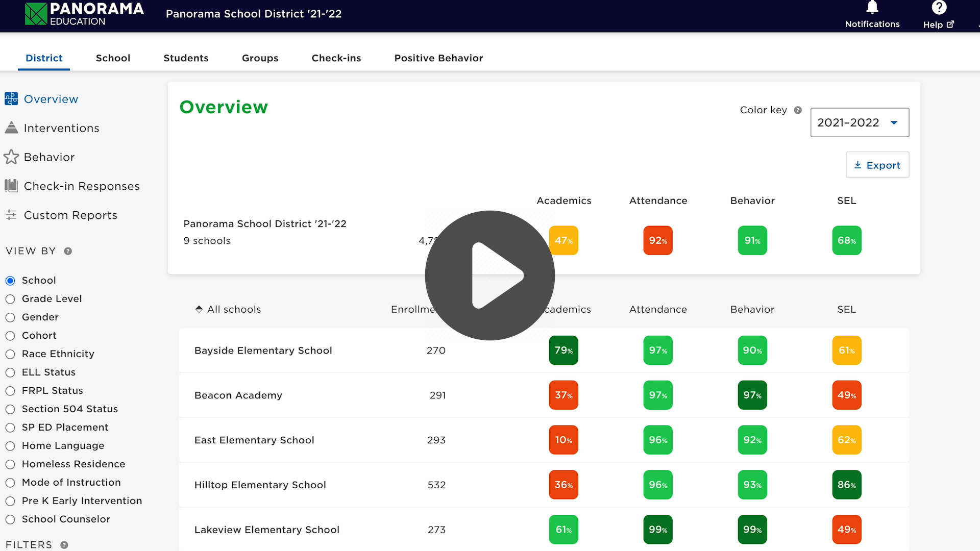
Task: Select the Homeless Residence radio button
Action: [10, 464]
